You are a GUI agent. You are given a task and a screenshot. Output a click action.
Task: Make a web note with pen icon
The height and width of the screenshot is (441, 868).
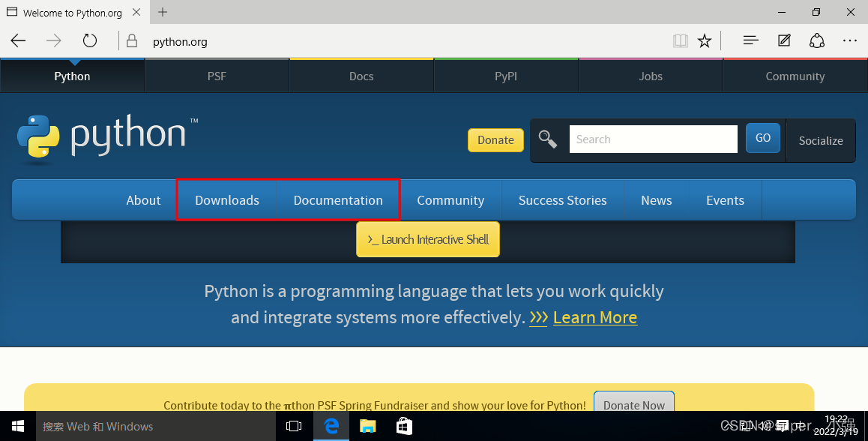pos(784,40)
